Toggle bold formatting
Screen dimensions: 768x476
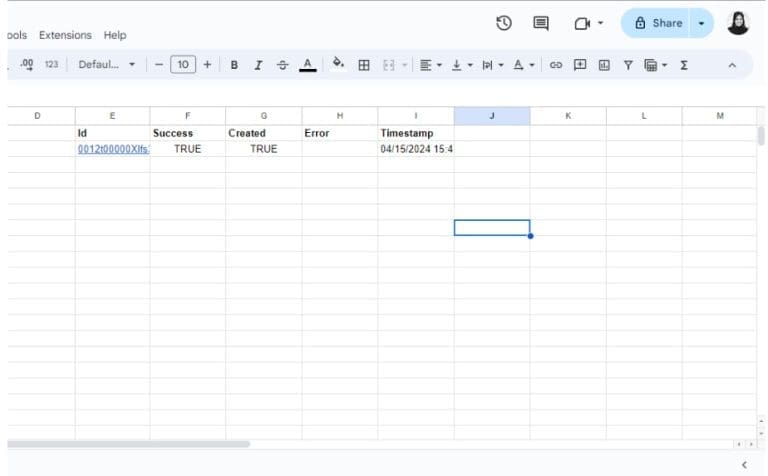pyautogui.click(x=234, y=65)
